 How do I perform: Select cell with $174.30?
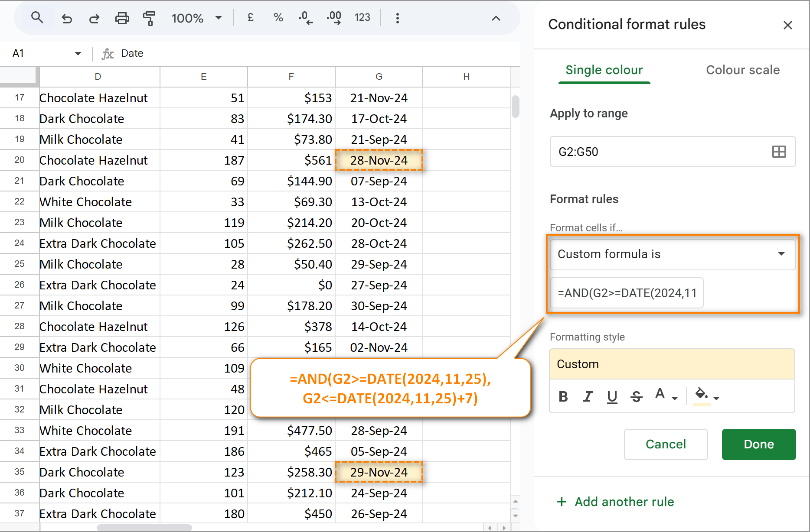(291, 118)
